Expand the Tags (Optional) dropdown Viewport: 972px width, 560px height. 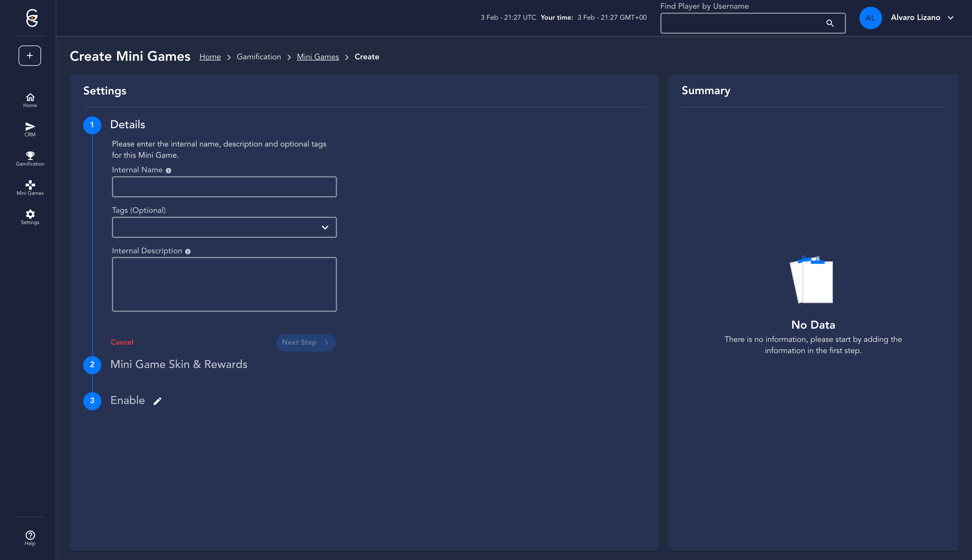coord(325,227)
